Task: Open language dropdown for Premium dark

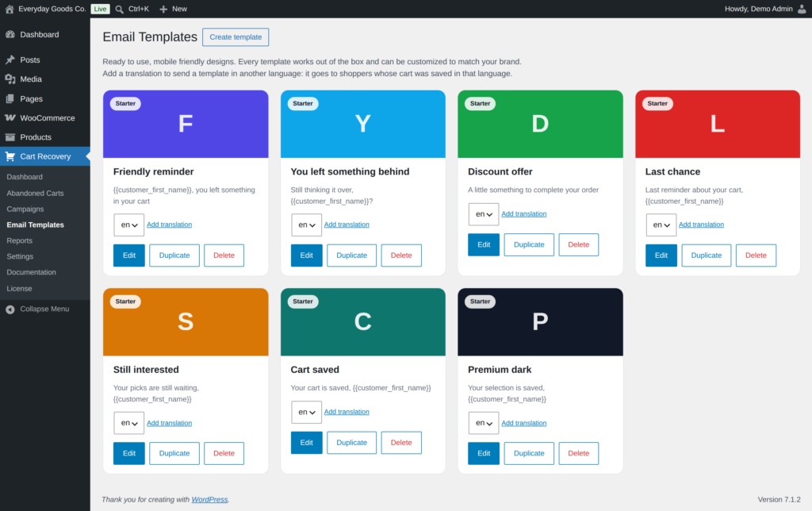Action: [484, 423]
